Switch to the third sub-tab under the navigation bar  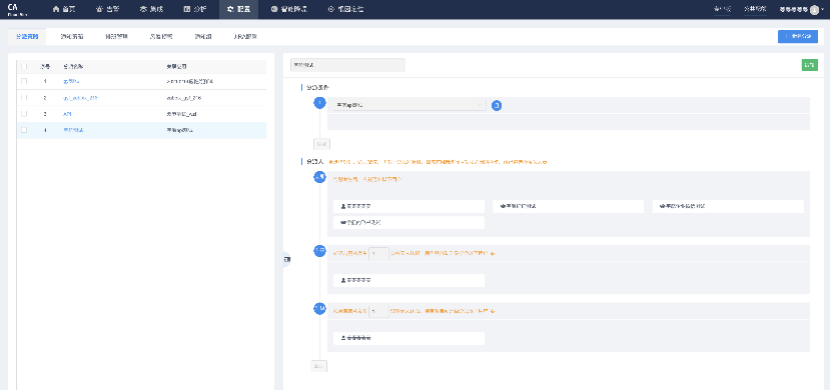(116, 37)
